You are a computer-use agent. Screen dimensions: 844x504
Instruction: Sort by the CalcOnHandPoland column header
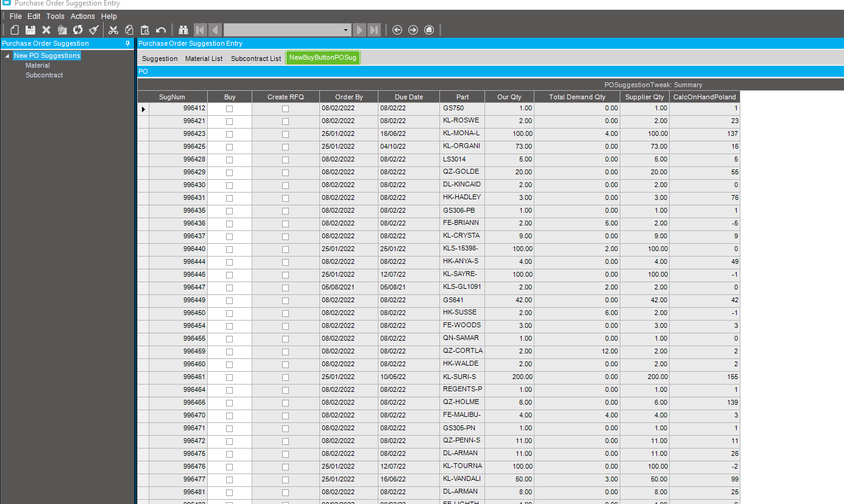point(704,97)
